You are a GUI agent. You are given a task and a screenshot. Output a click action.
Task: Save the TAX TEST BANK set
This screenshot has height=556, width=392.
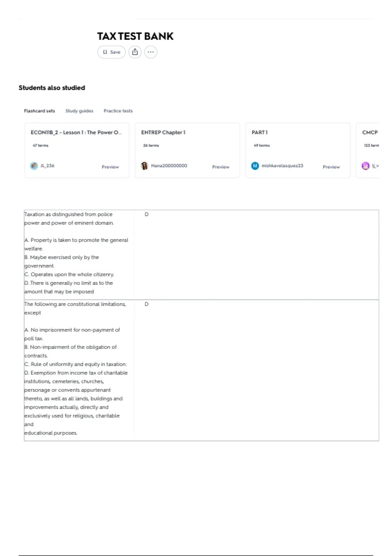111,52
